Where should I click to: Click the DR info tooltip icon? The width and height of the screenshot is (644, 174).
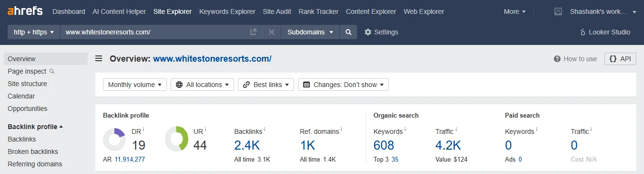tap(143, 129)
